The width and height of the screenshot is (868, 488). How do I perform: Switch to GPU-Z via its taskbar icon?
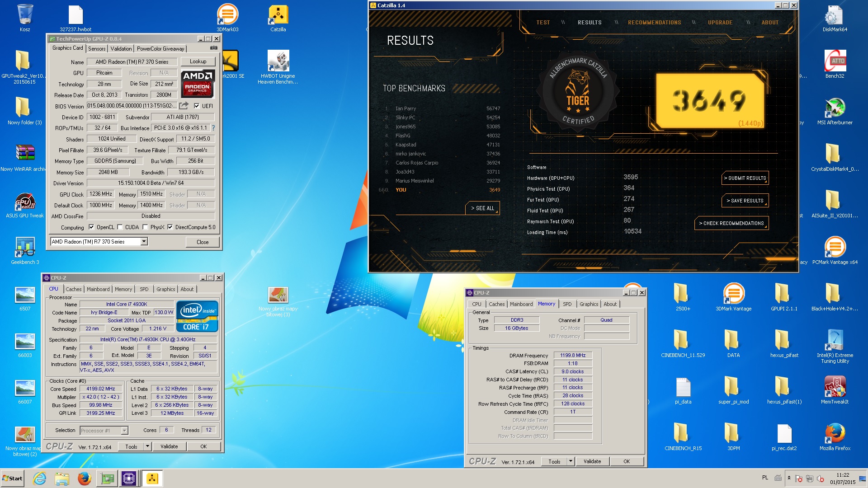coord(107,478)
